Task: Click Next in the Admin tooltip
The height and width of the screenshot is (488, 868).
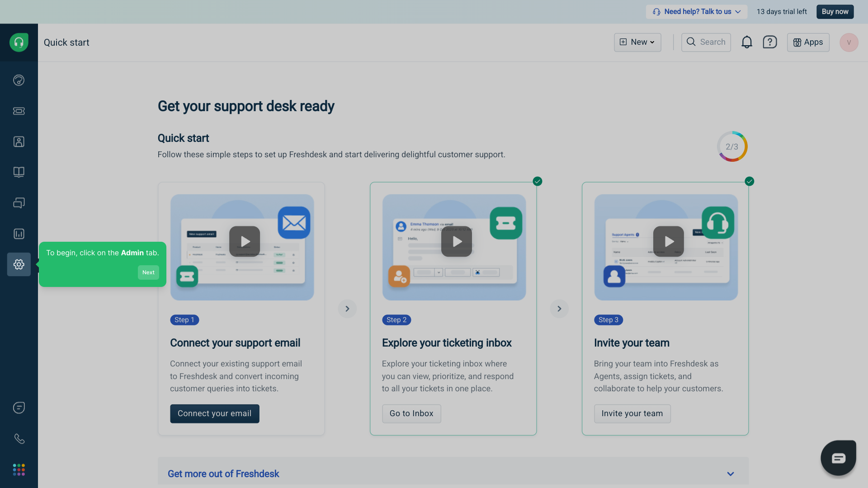Action: coord(148,272)
